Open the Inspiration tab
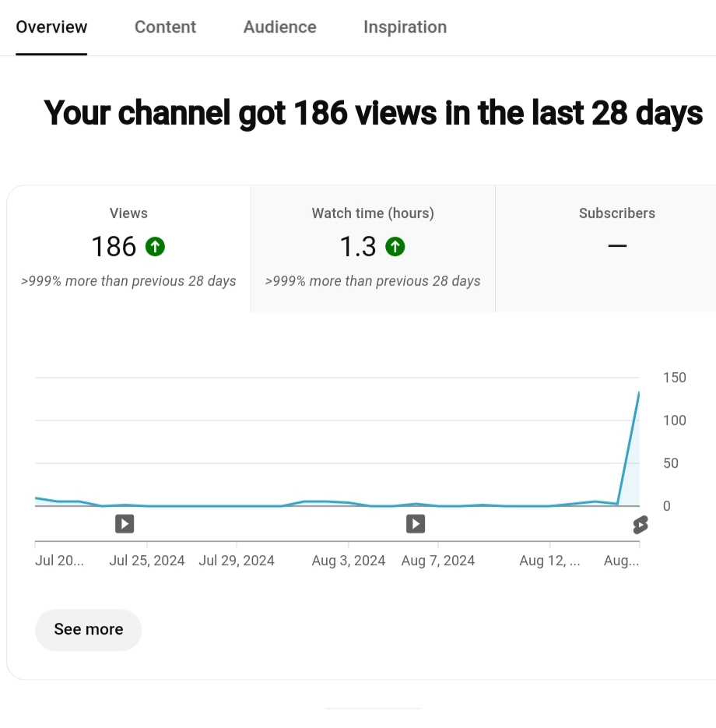Viewport: 716px width, 728px height. pos(405,27)
